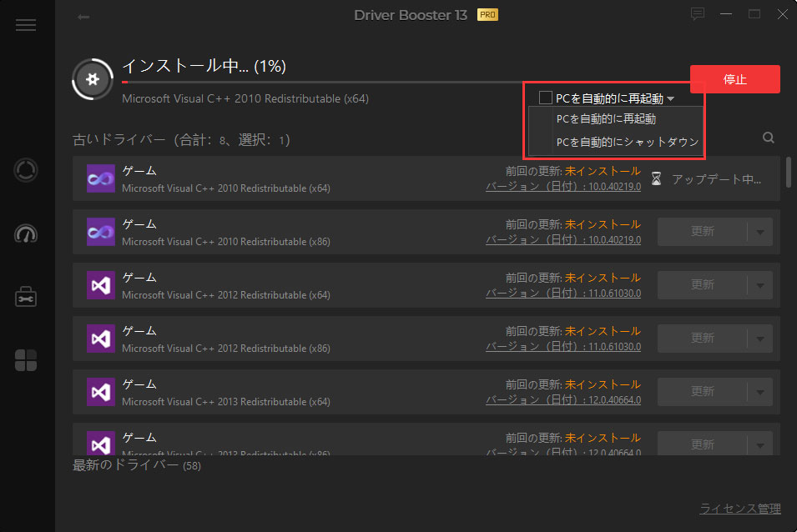Viewport: 797px width, 532px height.
Task: Open the scan/update circular sidebar icon
Action: click(25, 170)
